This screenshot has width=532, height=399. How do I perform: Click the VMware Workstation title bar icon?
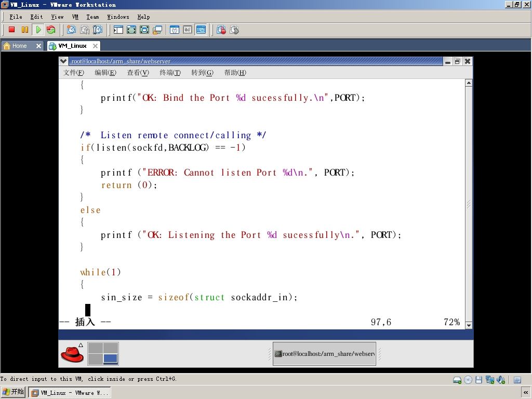click(5, 4)
